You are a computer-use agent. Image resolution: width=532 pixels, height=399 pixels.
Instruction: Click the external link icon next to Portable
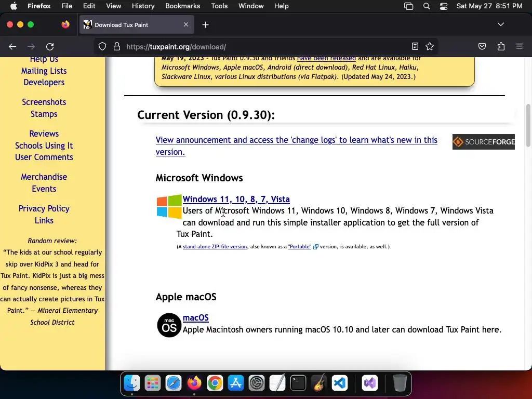point(315,247)
